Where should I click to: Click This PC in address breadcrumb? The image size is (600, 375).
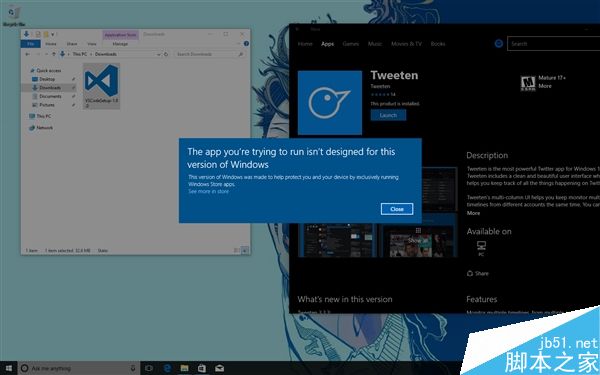pyautogui.click(x=80, y=54)
